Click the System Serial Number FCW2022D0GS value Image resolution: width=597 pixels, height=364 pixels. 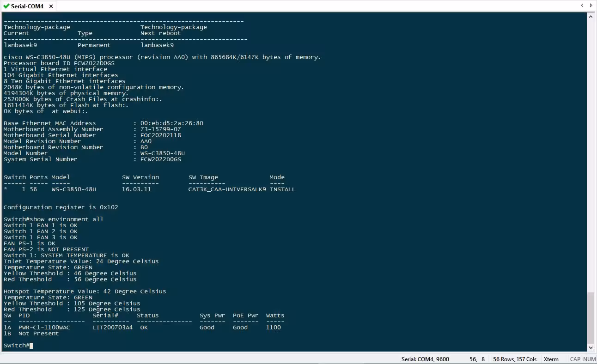click(x=161, y=159)
